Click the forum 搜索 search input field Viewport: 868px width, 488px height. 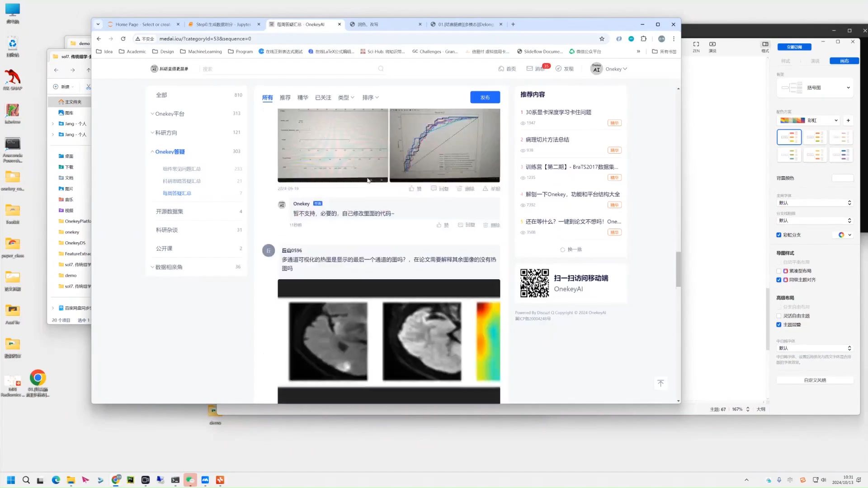[289, 69]
